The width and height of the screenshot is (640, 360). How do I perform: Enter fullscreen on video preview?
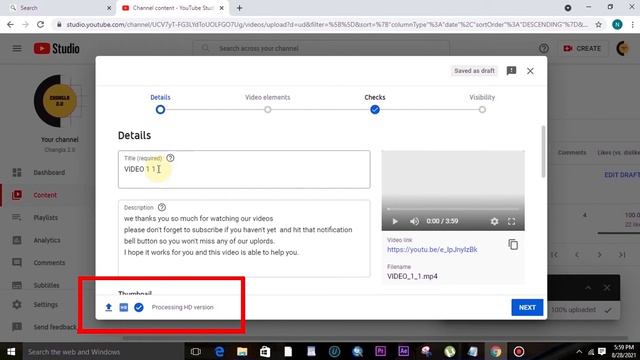tap(511, 221)
